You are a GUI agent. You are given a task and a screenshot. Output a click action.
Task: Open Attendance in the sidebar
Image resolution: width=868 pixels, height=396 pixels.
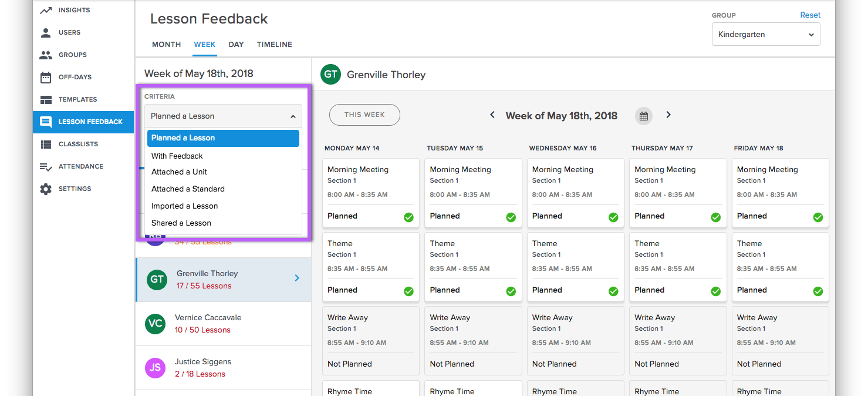tap(83, 166)
